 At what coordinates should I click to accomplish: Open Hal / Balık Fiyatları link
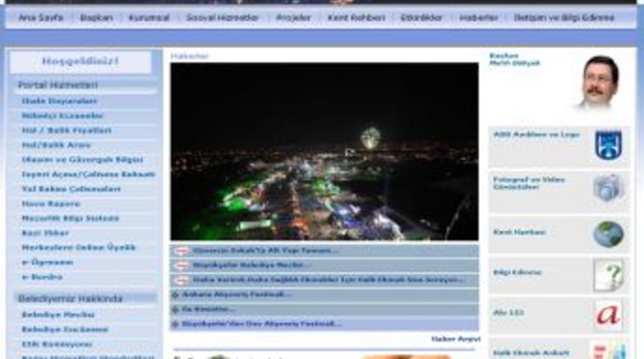click(67, 130)
